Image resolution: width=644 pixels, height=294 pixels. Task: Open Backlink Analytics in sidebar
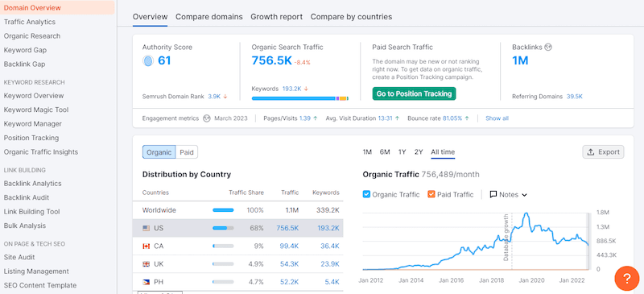point(32,184)
